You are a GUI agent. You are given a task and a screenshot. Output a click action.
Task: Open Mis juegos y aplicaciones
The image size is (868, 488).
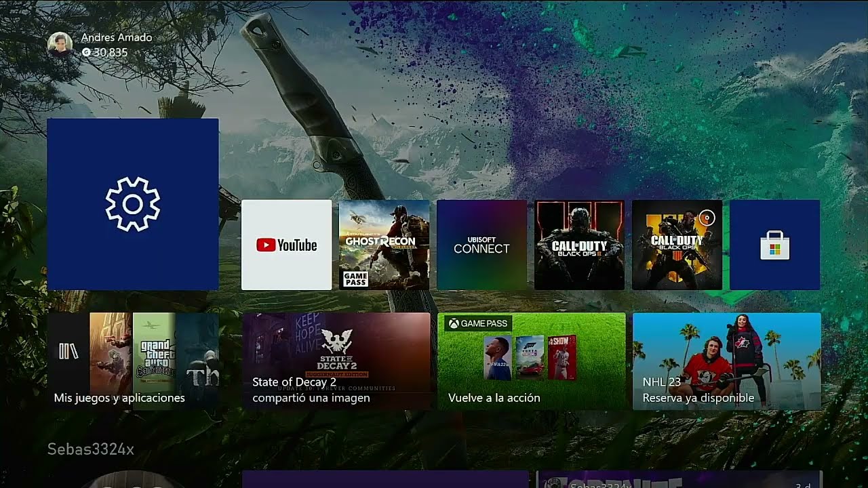(133, 361)
